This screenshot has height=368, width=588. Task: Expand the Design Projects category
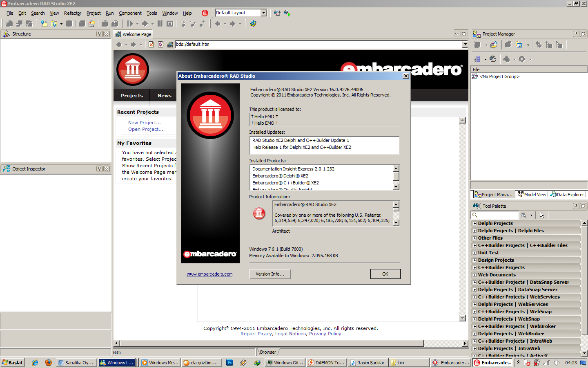pos(474,260)
